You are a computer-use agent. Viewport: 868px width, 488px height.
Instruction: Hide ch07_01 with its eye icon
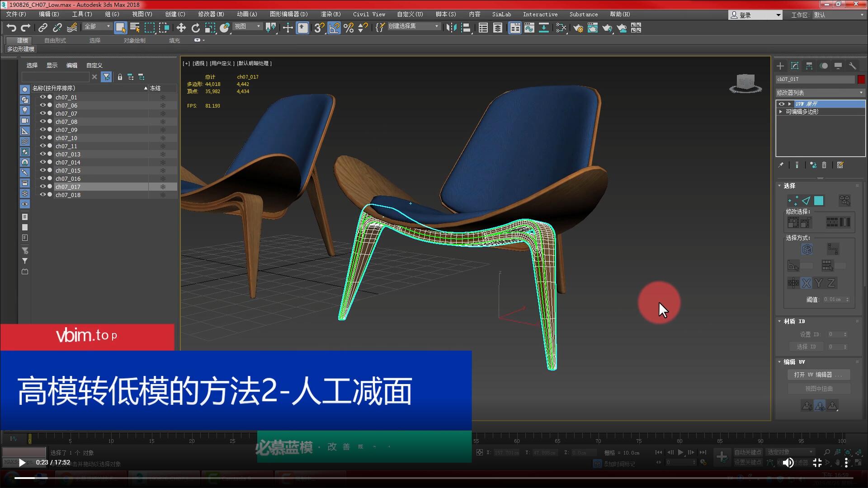tap(42, 97)
